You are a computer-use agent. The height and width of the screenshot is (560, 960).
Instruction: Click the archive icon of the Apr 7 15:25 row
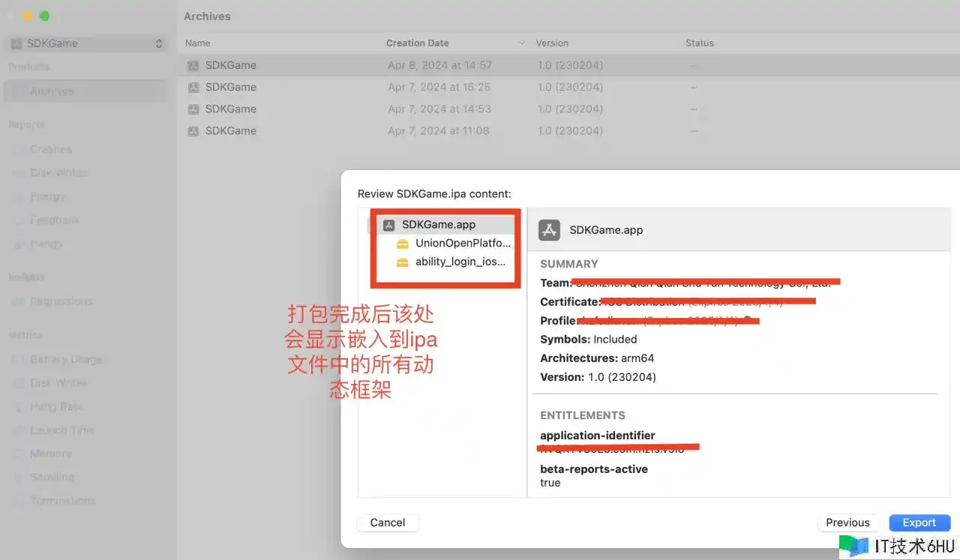pos(193,87)
